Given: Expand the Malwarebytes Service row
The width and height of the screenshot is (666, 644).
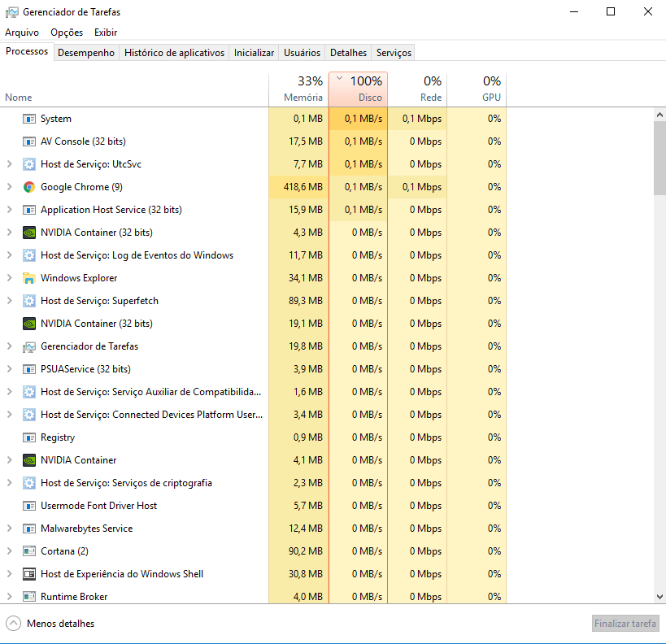Looking at the screenshot, I should pos(9,529).
